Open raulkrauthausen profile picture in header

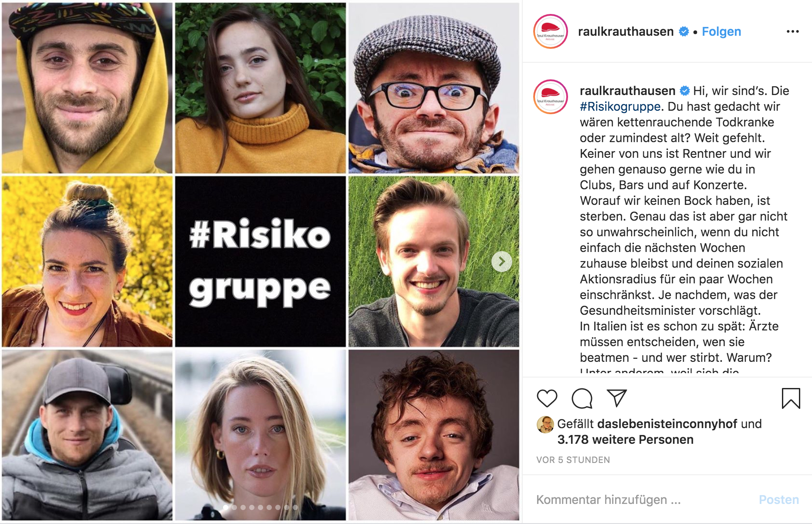point(551,31)
